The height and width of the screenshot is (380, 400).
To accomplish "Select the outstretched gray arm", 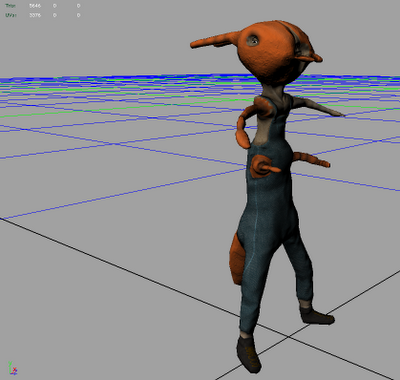I will [x=317, y=106].
